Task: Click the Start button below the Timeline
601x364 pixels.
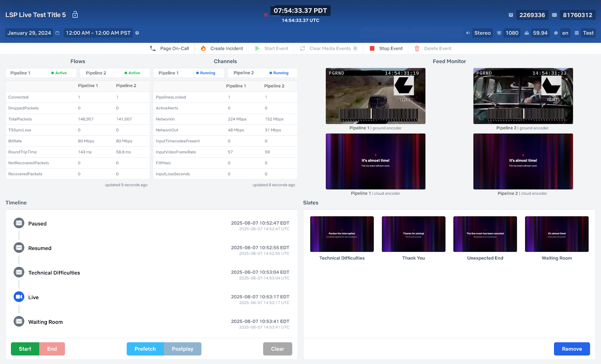Action: point(25,349)
